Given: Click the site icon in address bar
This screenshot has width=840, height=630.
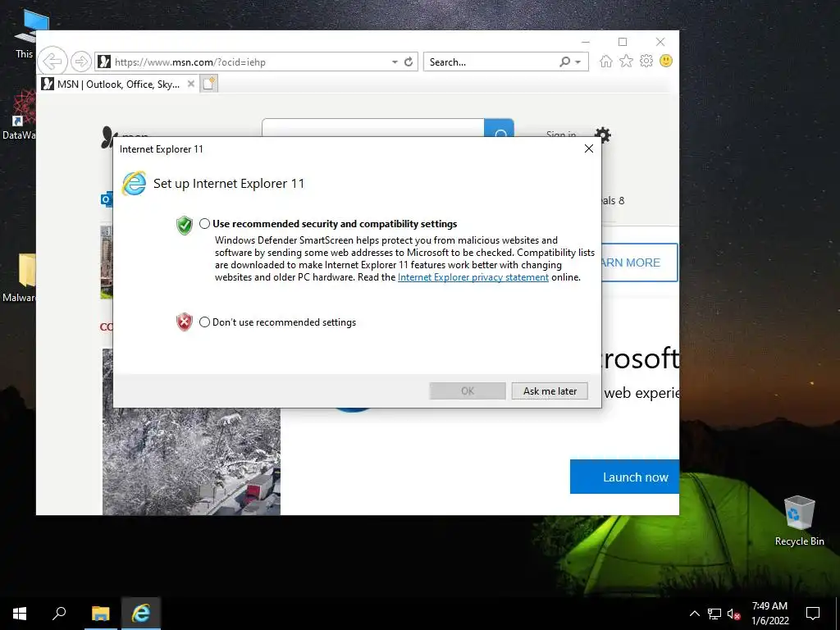Looking at the screenshot, I should coord(104,62).
